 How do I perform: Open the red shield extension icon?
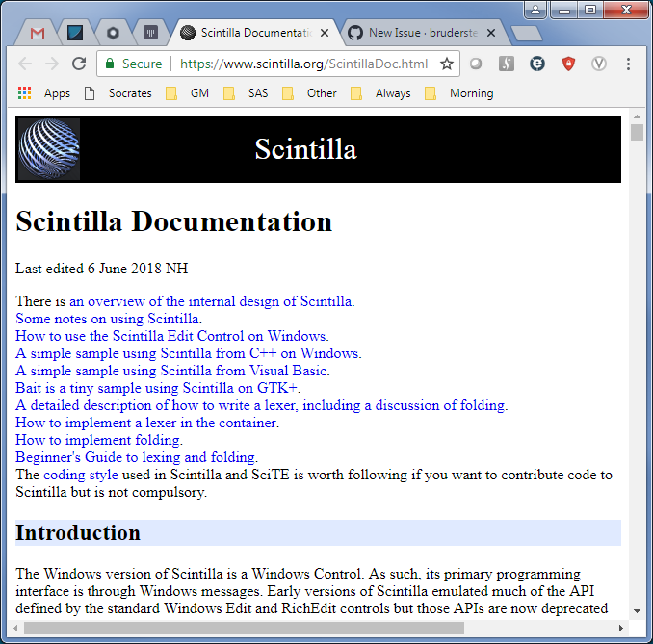568,64
